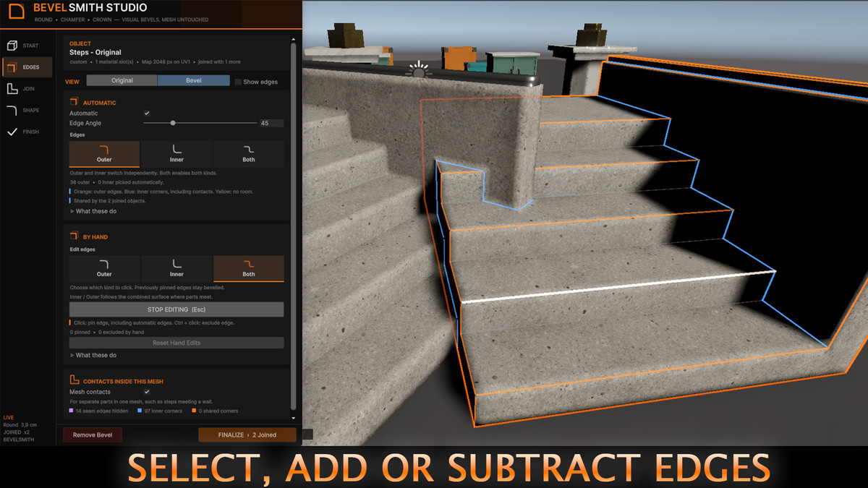Open the Shape step in the sidebar
This screenshot has height=488, width=868.
27,111
